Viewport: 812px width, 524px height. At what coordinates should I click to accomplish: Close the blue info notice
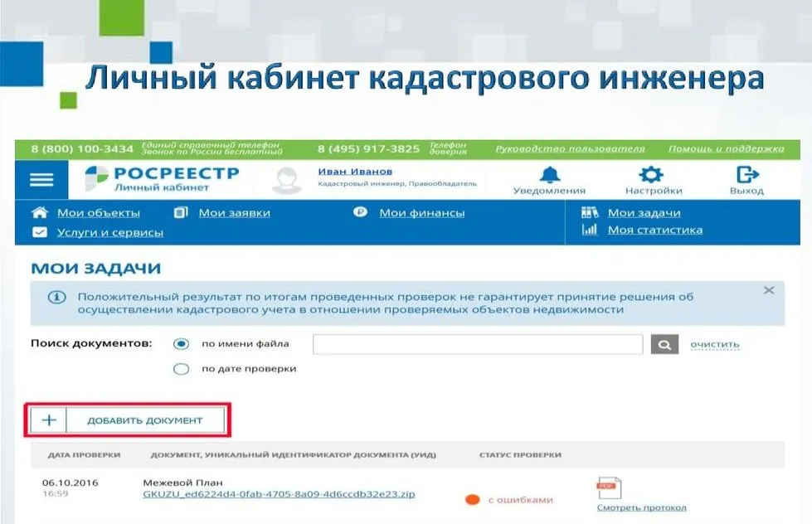pos(768,290)
